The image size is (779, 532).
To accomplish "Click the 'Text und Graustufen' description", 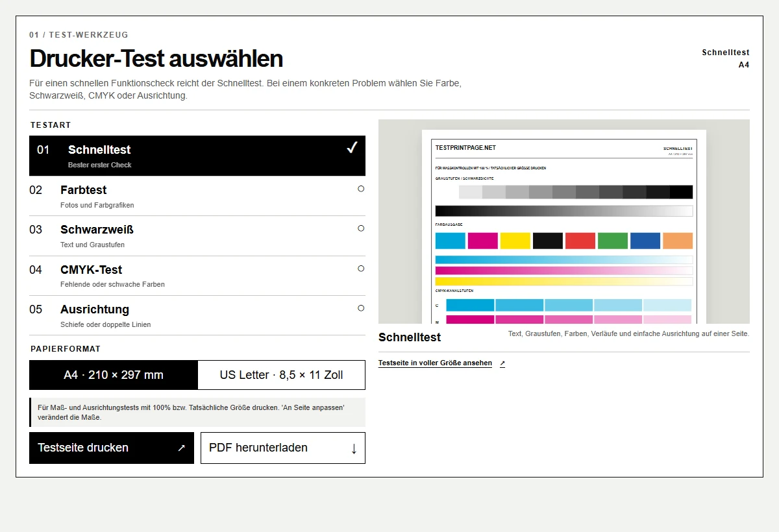I will [92, 245].
